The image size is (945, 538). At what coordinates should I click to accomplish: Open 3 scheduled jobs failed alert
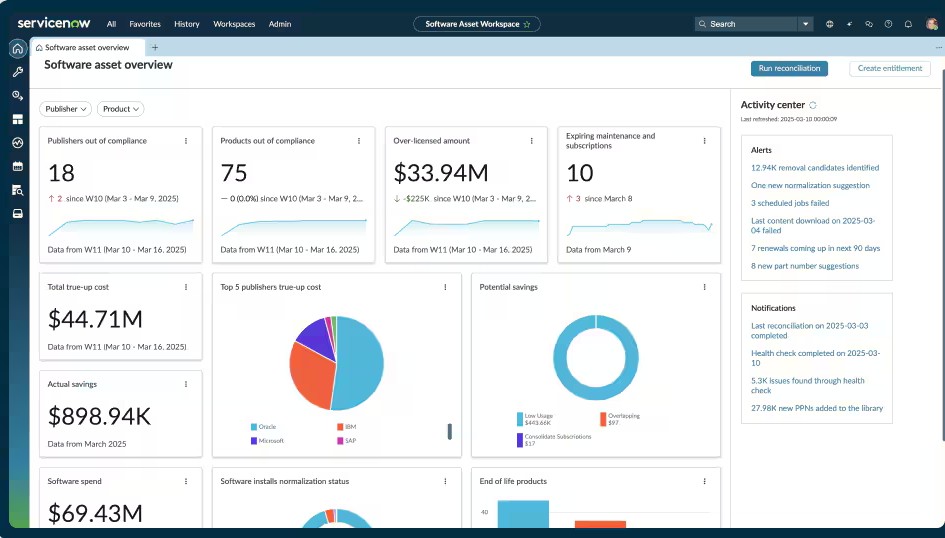(x=790, y=203)
